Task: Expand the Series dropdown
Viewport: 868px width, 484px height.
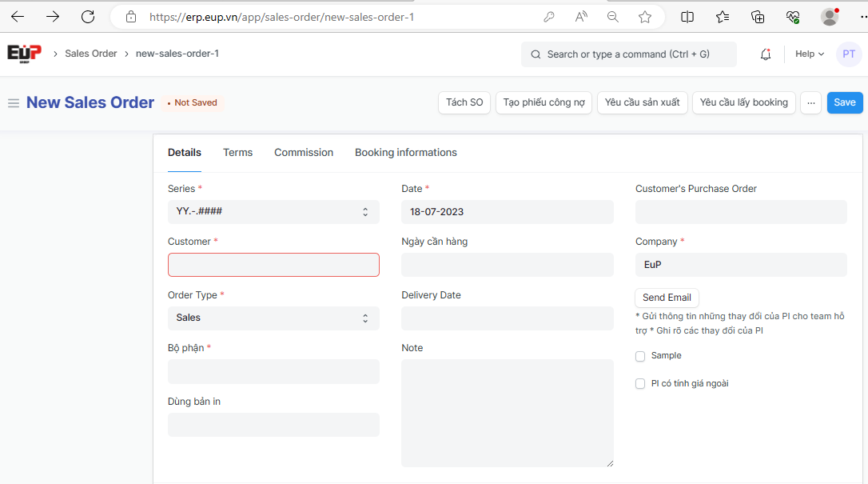Action: tap(273, 212)
